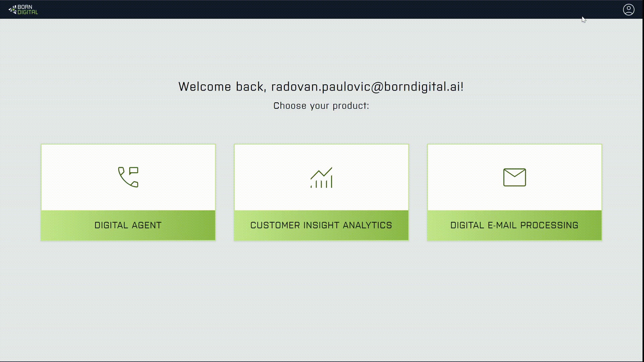The height and width of the screenshot is (362, 644).
Task: Click the 'Choose your product:' subtitle
Action: point(321,106)
